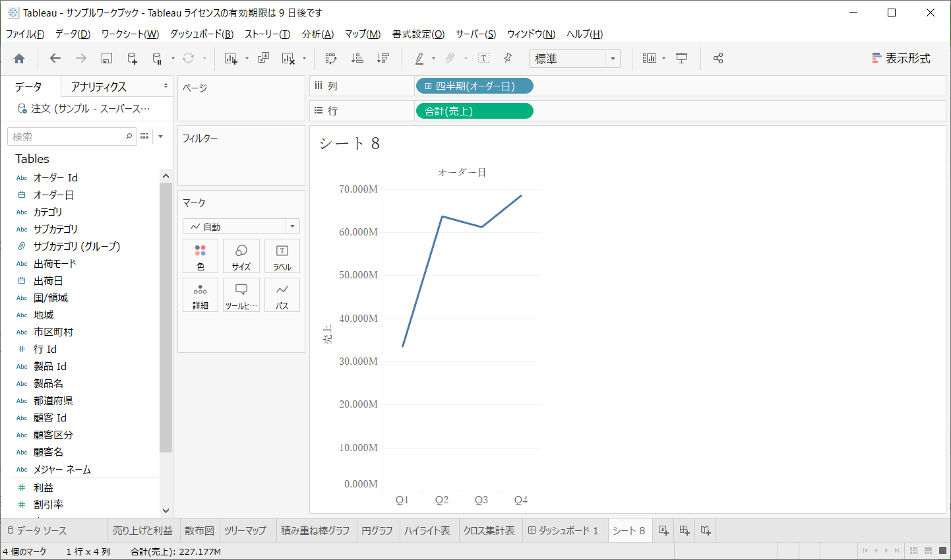This screenshot has width=951, height=560.
Task: Click the 注文 data source entry
Action: (x=84, y=109)
